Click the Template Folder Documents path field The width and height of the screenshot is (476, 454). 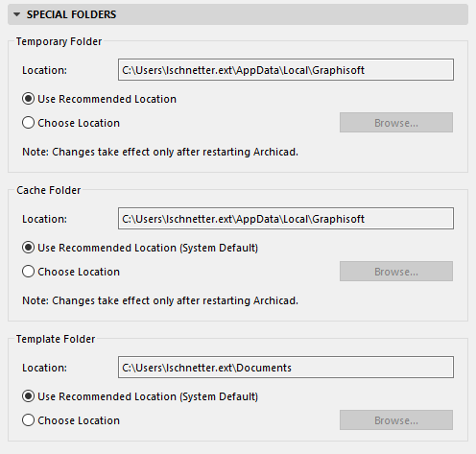click(286, 368)
